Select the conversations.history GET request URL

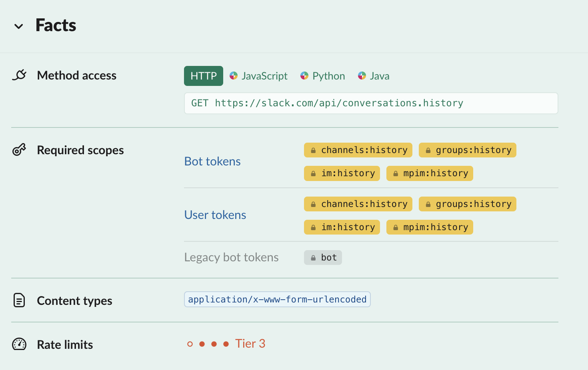(x=338, y=103)
